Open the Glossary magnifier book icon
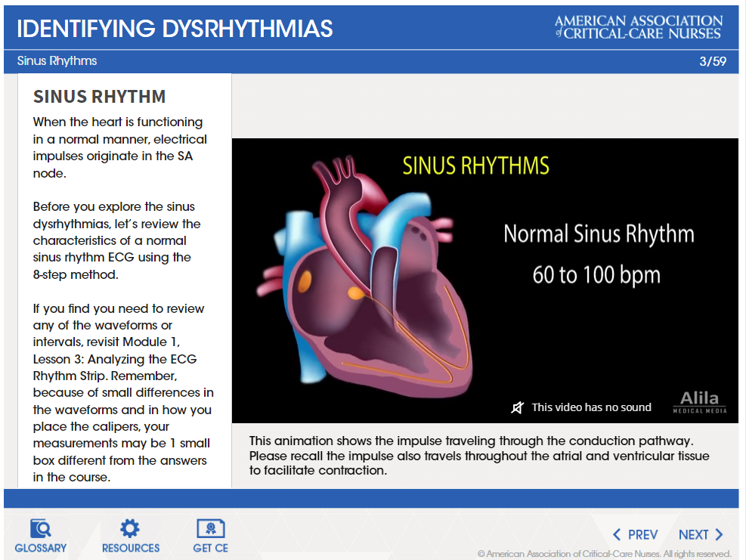Screen dimensions: 746x560 click(40, 528)
